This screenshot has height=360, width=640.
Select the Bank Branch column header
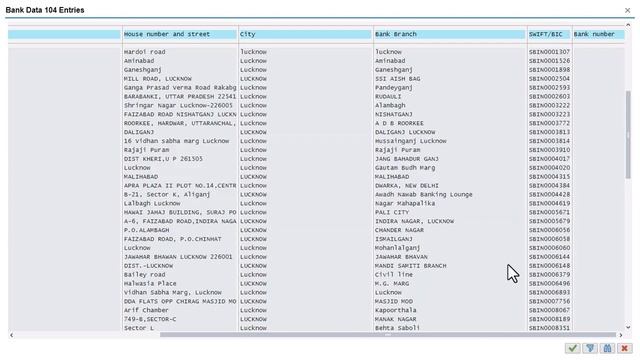click(450, 34)
